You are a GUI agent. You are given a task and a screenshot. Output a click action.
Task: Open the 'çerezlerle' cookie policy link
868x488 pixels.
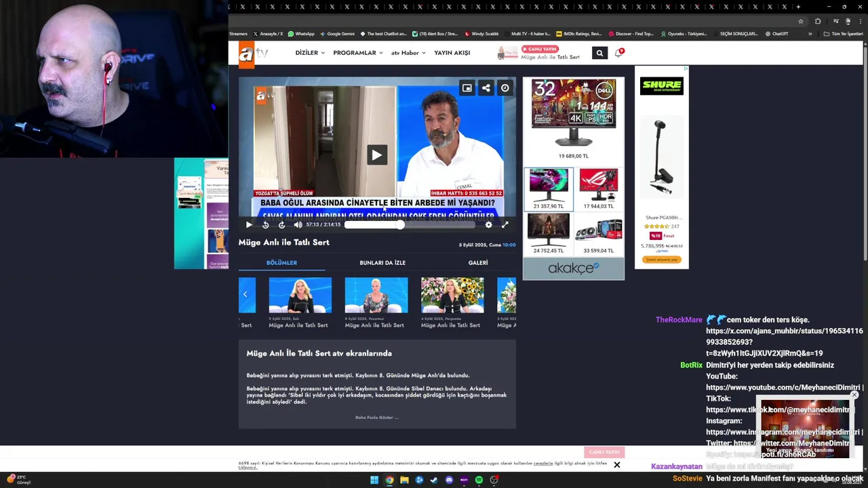[x=543, y=463]
